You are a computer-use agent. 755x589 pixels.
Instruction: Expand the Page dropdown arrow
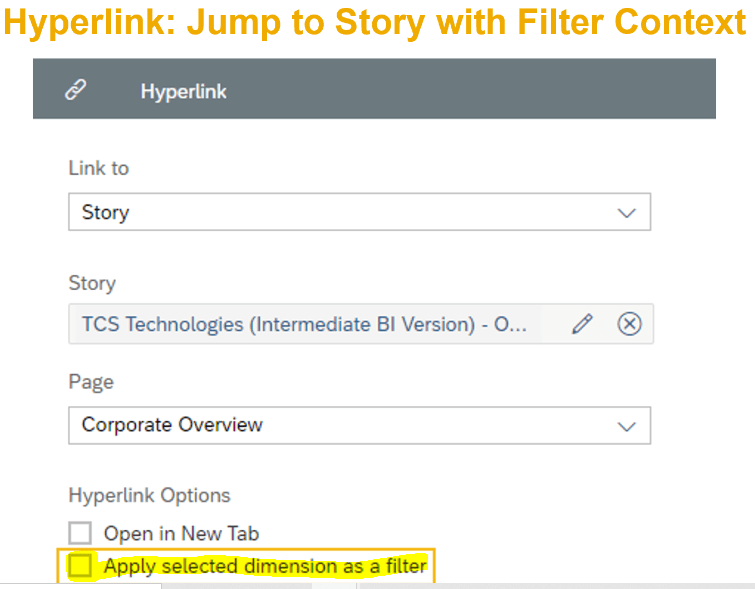click(x=627, y=425)
